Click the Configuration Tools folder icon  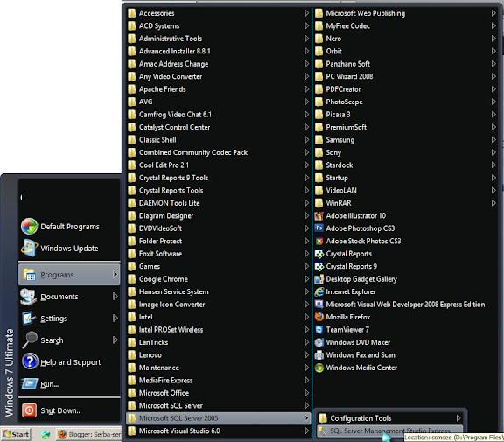323,418
